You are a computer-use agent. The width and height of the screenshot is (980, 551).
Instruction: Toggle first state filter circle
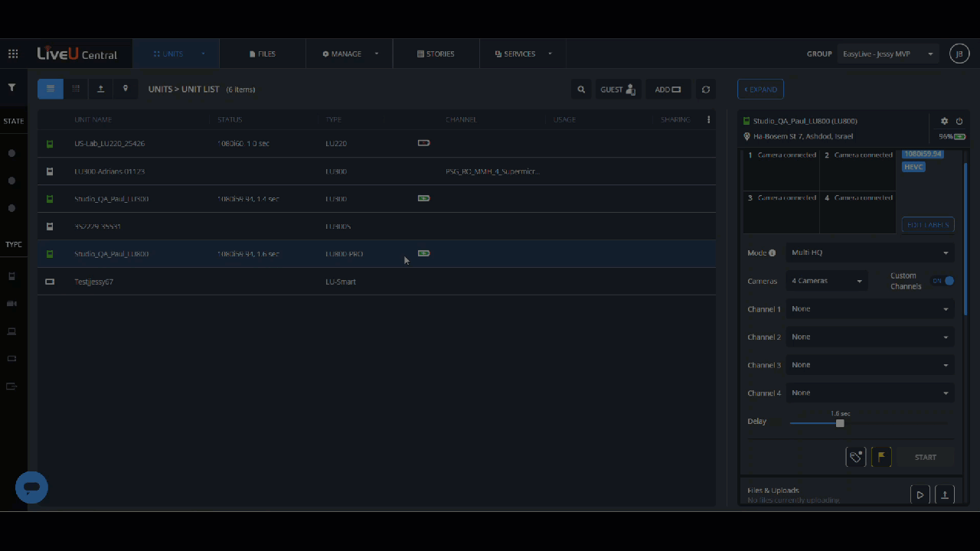[11, 153]
